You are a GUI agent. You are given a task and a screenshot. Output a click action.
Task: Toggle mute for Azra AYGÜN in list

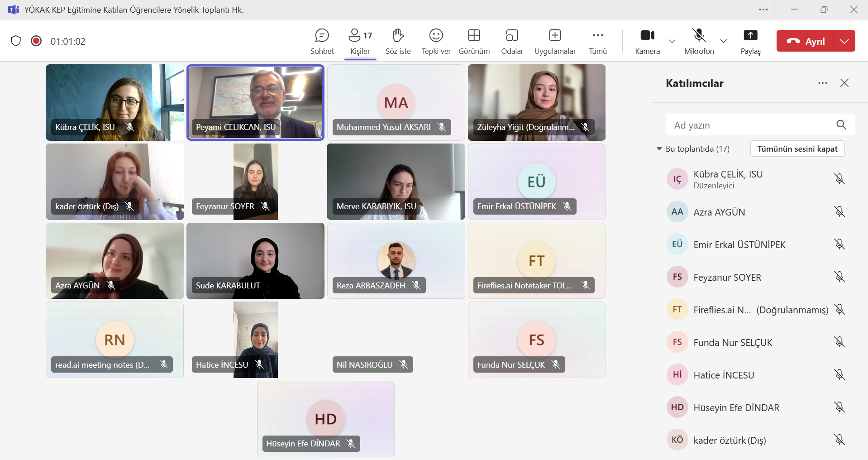coord(839,212)
